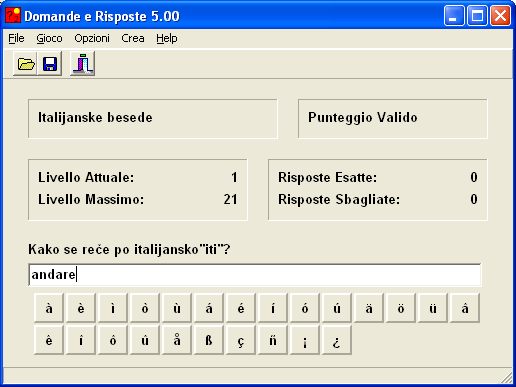The image size is (516, 387).
Task: Insert the î character
Action: (x=81, y=340)
